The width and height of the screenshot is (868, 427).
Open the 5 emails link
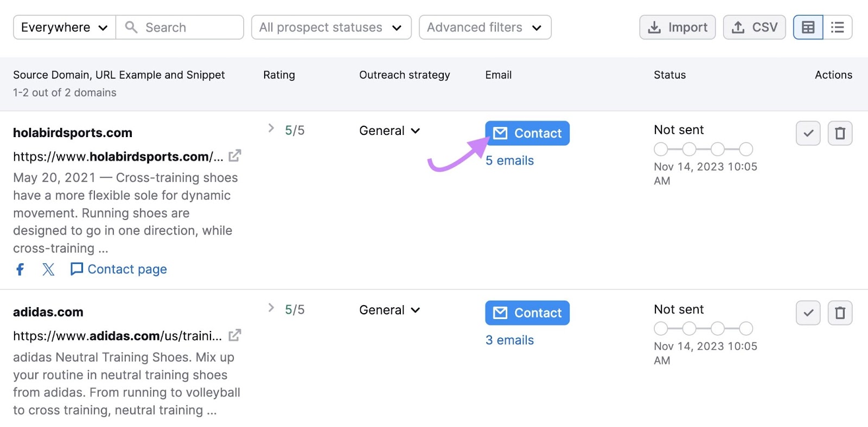point(509,160)
